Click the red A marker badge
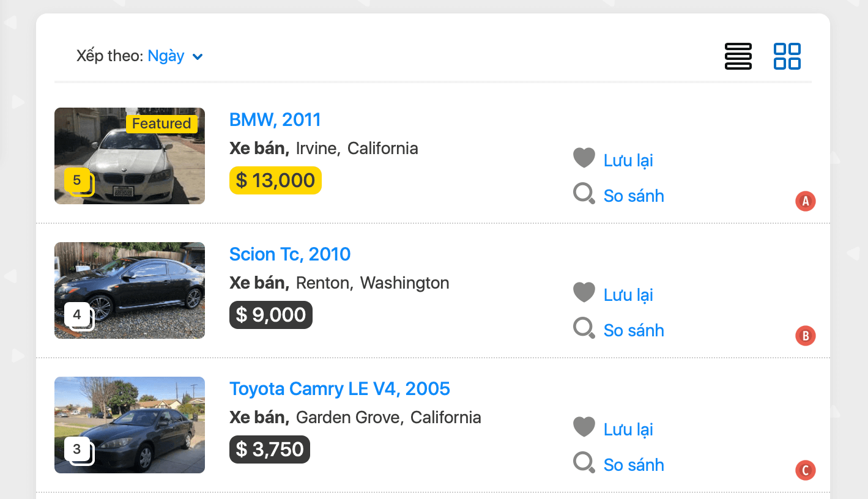The width and height of the screenshot is (868, 499). point(805,201)
